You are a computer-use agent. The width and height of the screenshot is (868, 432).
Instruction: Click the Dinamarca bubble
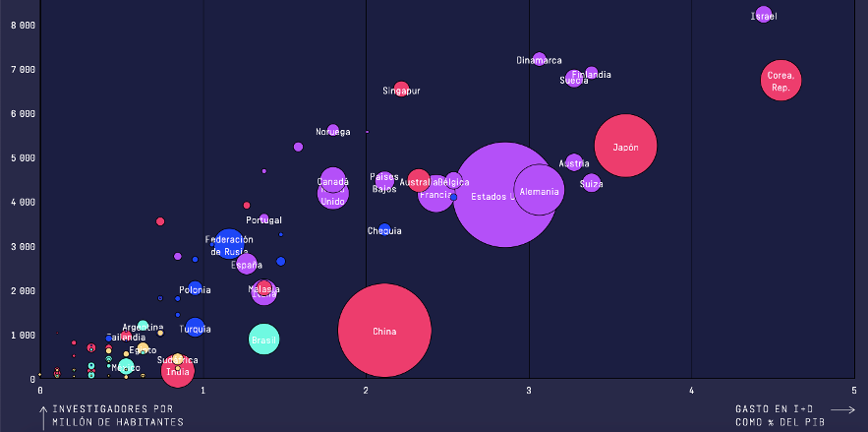539,59
